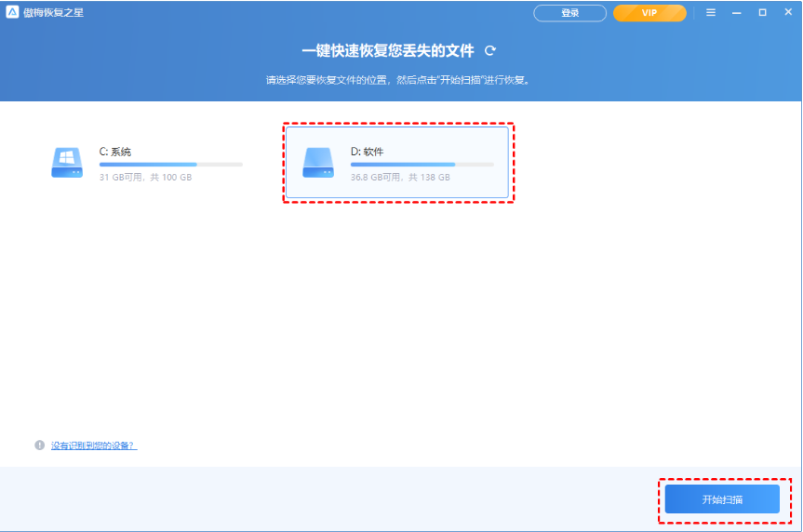Screen dimensions: 803x532
Task: Click the 一键快速恢复您丢失的文件 headline
Action: (x=388, y=51)
